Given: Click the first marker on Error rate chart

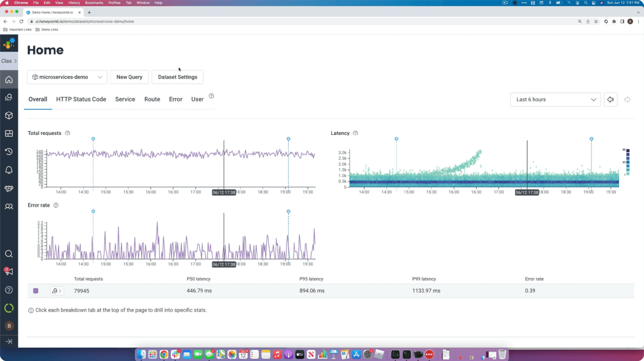Looking at the screenshot, I should click(x=93, y=212).
